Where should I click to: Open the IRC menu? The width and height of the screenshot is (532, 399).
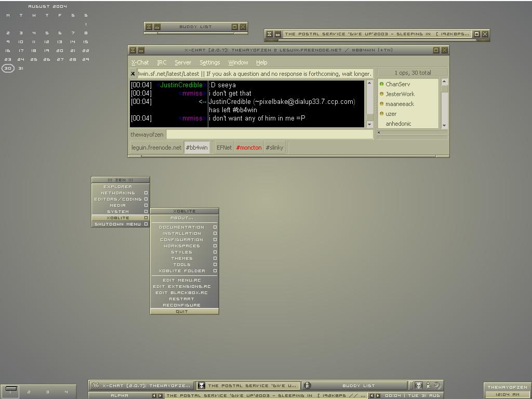162,62
